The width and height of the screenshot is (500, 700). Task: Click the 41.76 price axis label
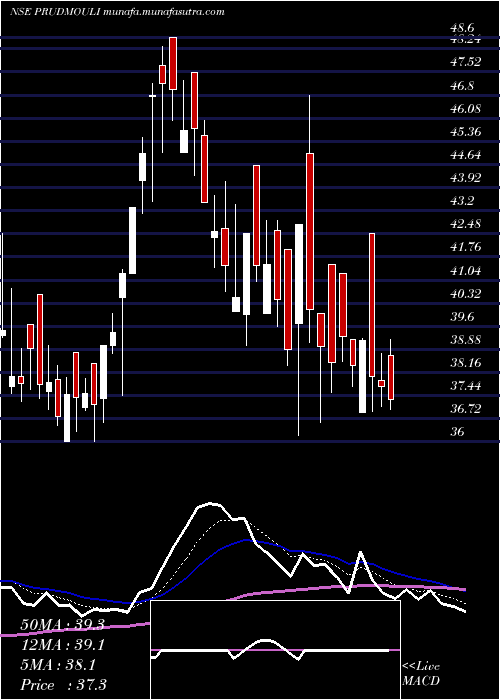point(466,247)
